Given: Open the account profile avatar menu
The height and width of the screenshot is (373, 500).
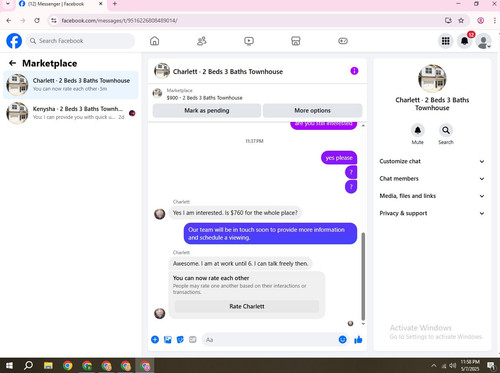Looking at the screenshot, I should tap(483, 41).
